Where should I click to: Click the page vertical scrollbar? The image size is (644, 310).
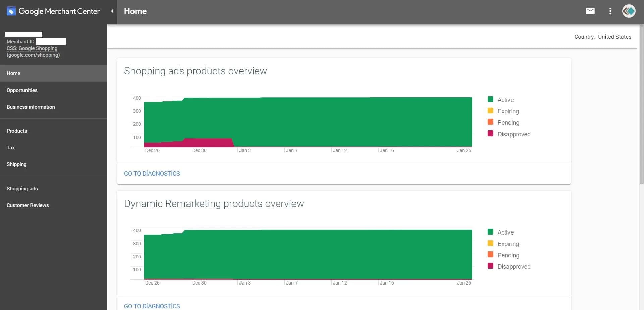click(x=642, y=104)
